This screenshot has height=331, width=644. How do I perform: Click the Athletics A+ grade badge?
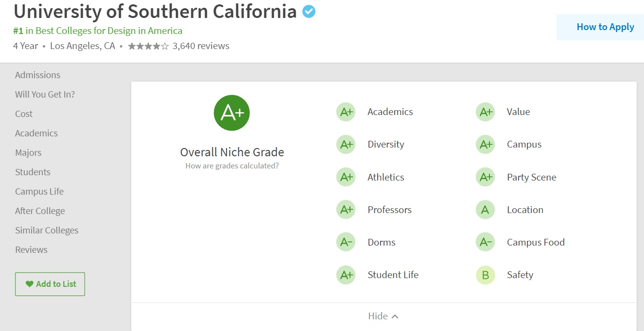[346, 178]
